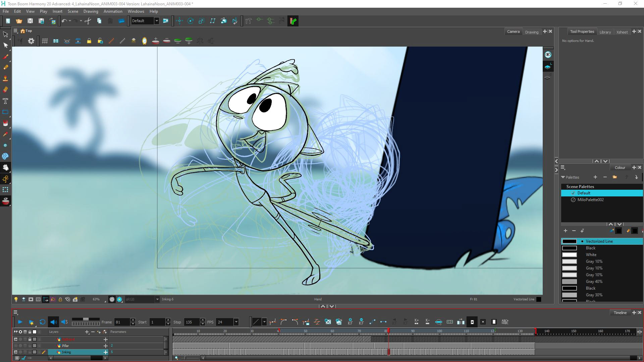
Task: Toggle lock on the StillHand layer
Action: pyautogui.click(x=30, y=339)
